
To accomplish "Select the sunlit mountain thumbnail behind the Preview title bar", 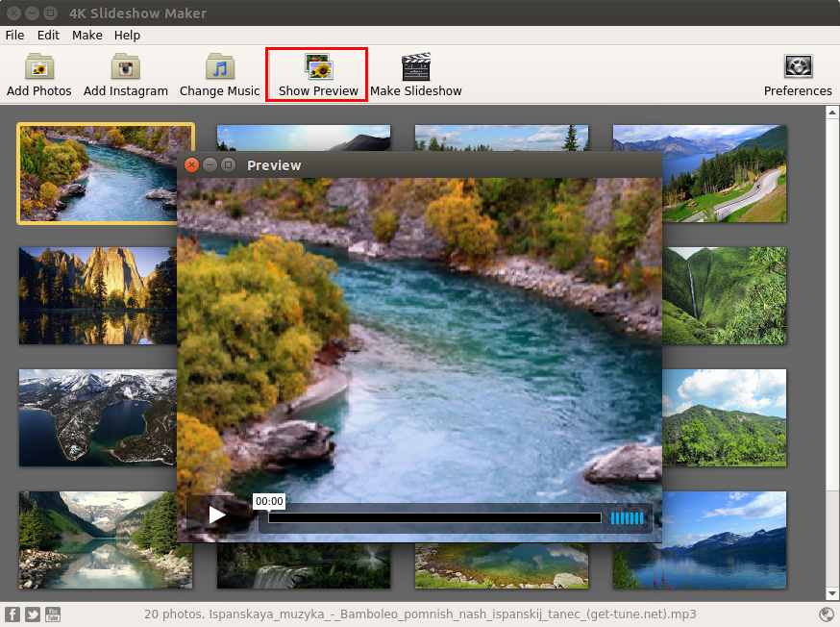I will pos(304,138).
